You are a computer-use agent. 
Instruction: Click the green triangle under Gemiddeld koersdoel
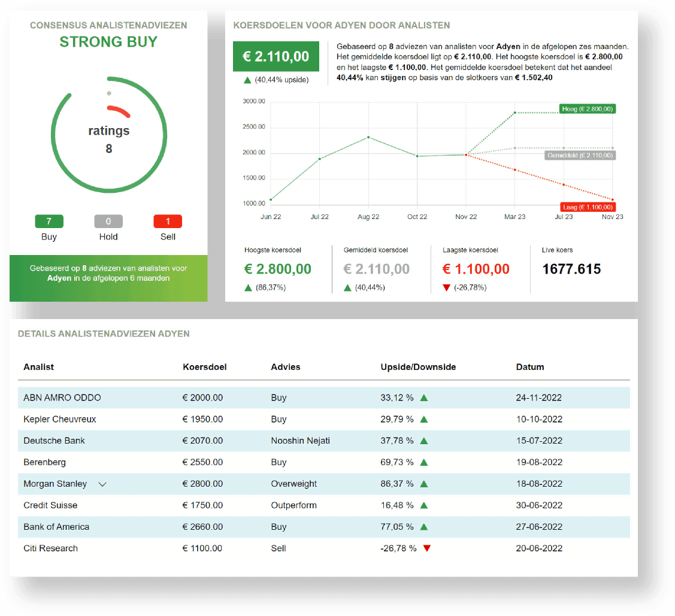coord(347,288)
